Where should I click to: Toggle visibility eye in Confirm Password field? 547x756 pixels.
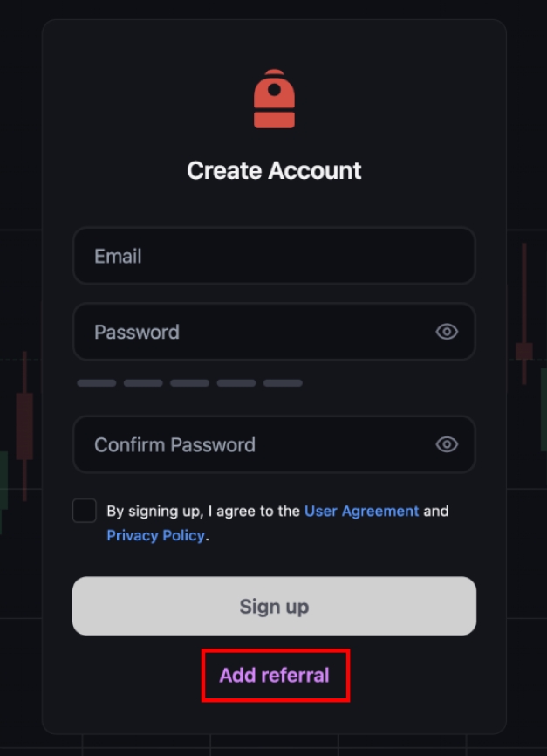(447, 444)
